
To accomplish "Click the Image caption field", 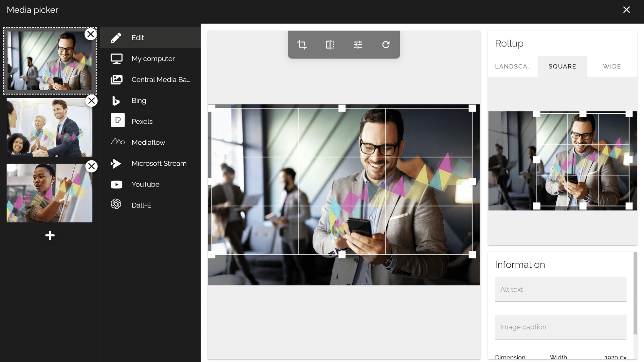I will (560, 327).
